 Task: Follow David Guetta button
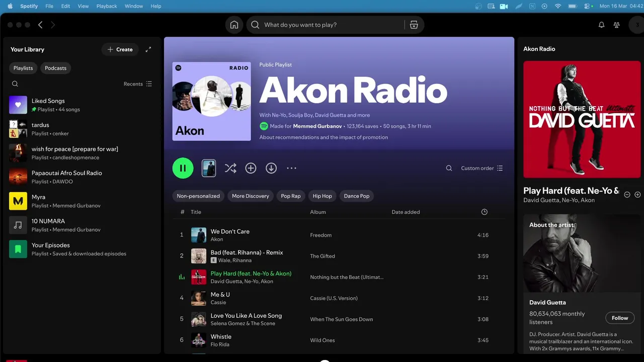click(620, 318)
